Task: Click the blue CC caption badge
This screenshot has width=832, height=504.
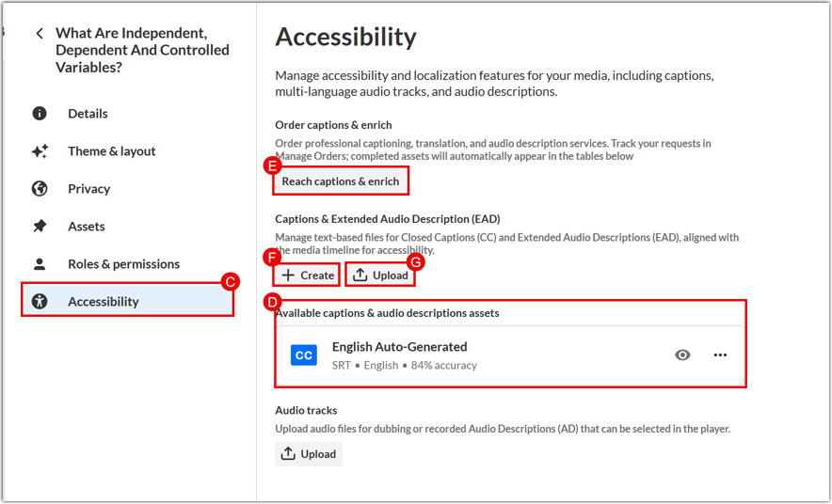Action: tap(303, 355)
